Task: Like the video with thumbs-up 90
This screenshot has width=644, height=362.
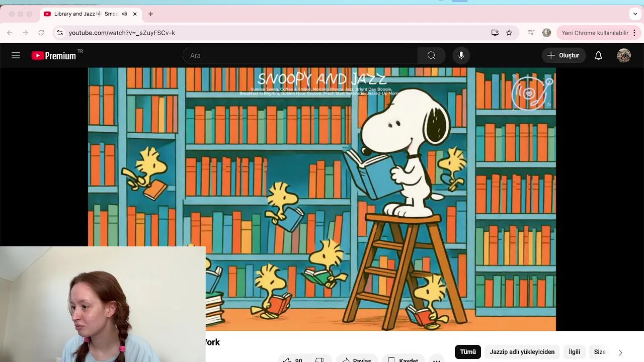Action: (x=293, y=360)
